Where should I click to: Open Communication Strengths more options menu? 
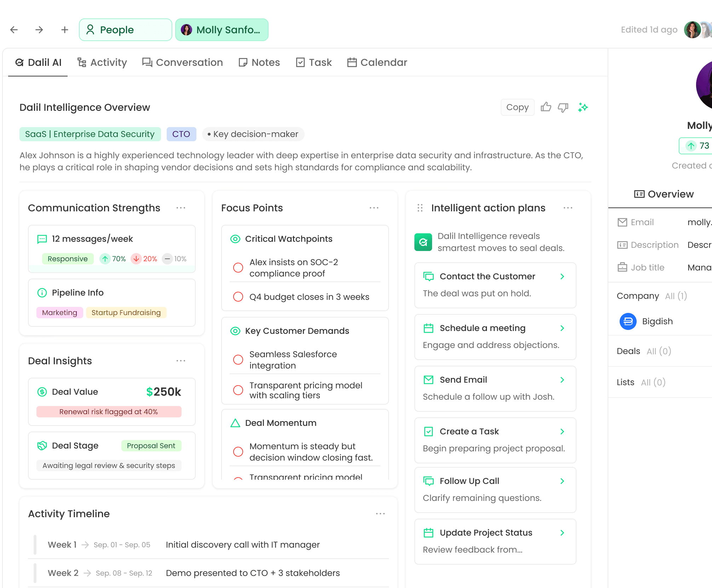pyautogui.click(x=181, y=208)
